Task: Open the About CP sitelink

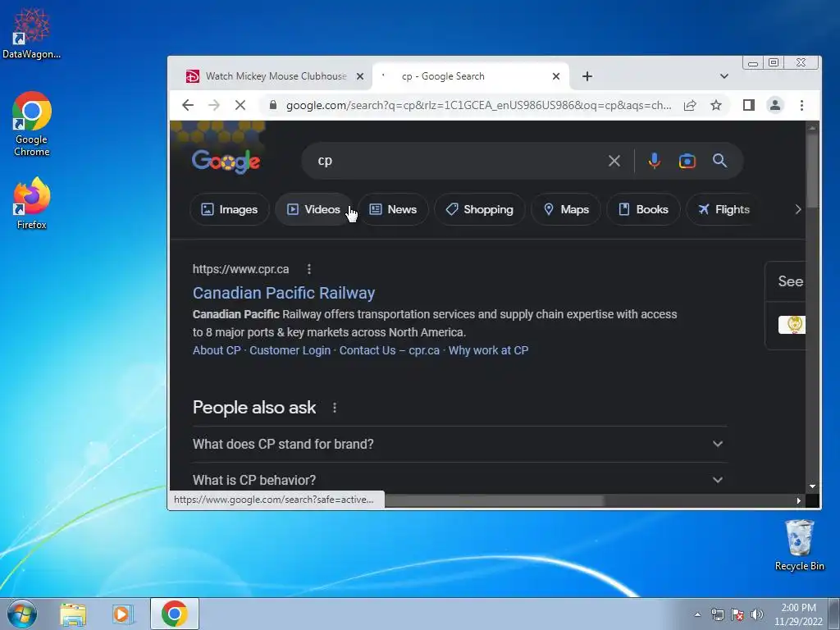Action: click(x=217, y=350)
